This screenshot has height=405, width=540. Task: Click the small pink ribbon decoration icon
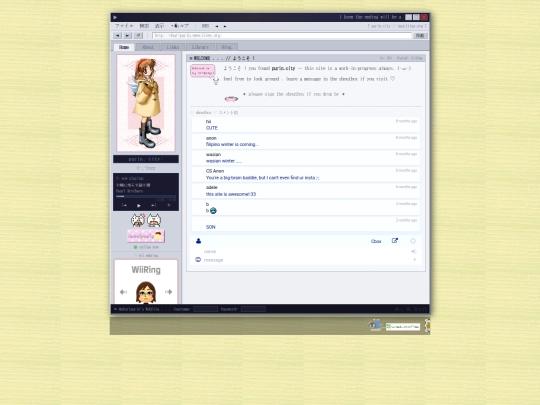coord(231,99)
